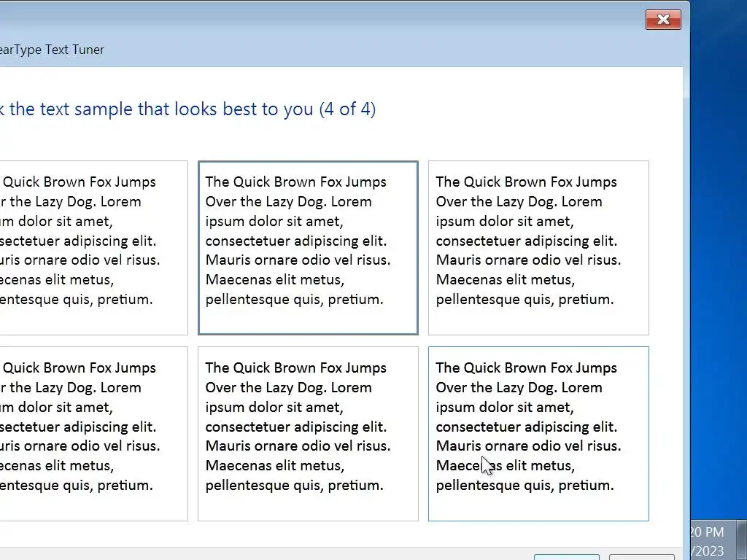Pick the partially visible top-left text sample
Screen dimensions: 747x560
click(93, 247)
